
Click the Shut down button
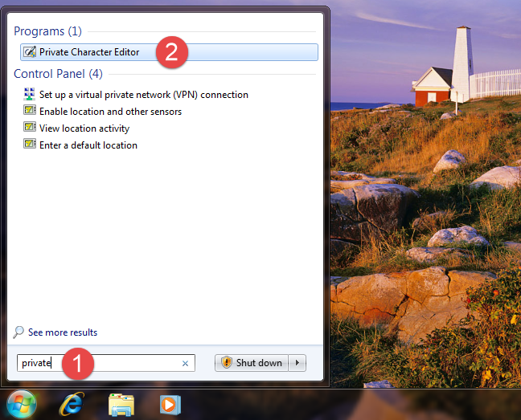click(252, 363)
